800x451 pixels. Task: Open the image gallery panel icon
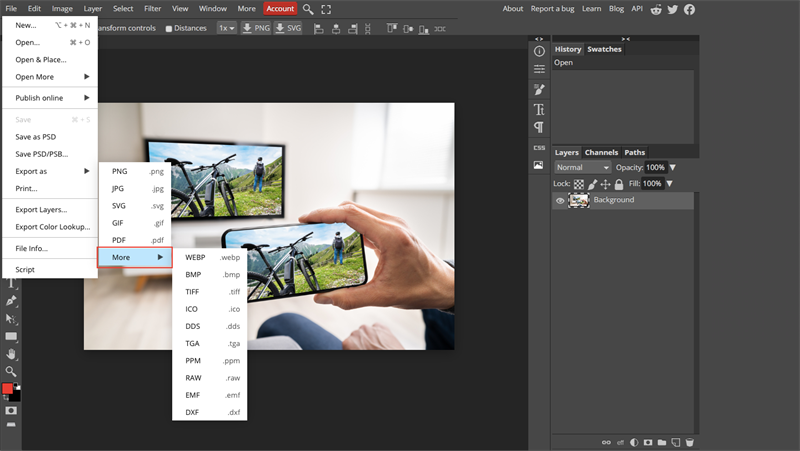coord(538,165)
